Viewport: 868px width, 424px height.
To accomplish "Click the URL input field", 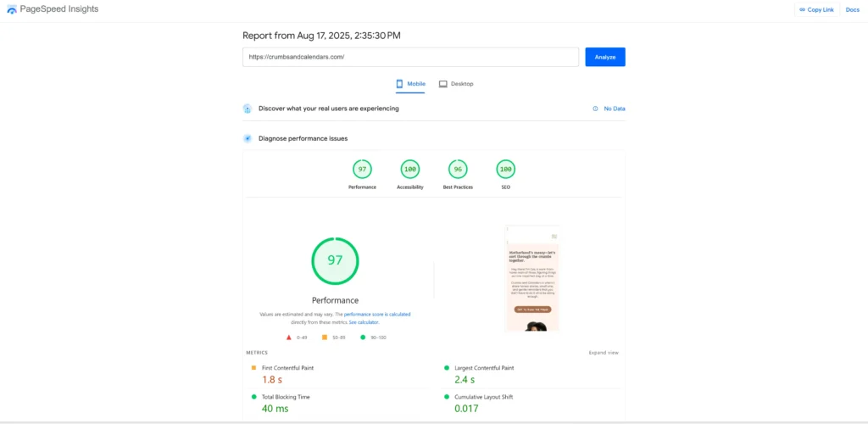I will click(410, 57).
